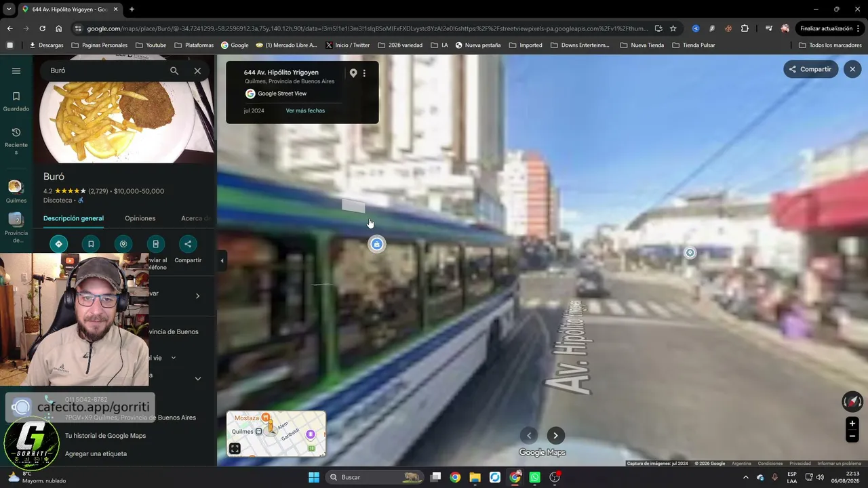Viewport: 868px width, 488px height.
Task: Switch to the Opiniones tab
Action: click(x=140, y=218)
